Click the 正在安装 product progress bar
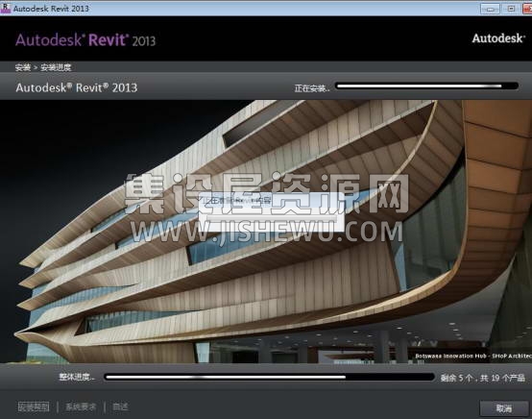The height and width of the screenshot is (419, 532). point(426,86)
